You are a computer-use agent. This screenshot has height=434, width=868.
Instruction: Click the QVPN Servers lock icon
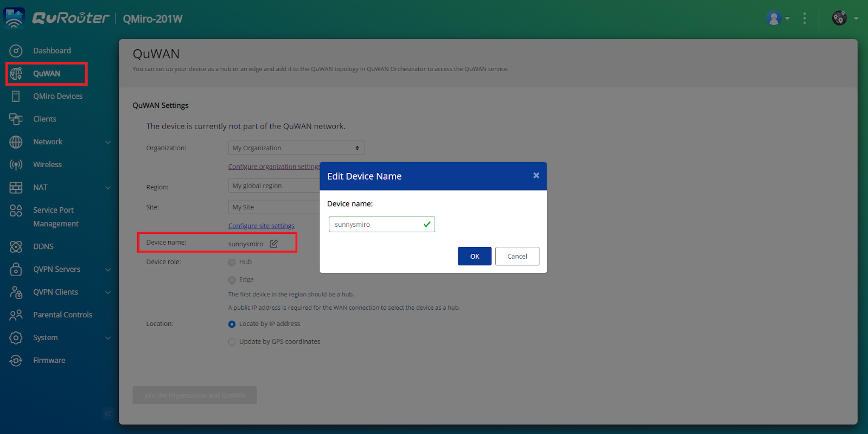[16, 270]
